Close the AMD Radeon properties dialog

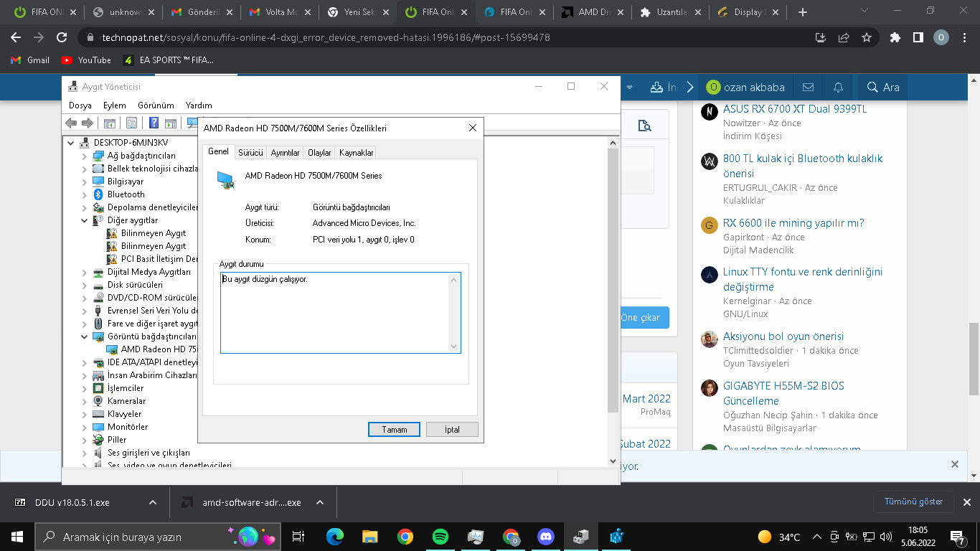473,128
